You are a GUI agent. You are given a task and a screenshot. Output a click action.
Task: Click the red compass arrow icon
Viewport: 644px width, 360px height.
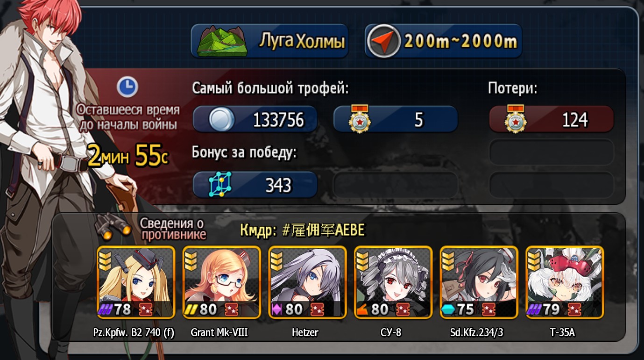pos(384,41)
